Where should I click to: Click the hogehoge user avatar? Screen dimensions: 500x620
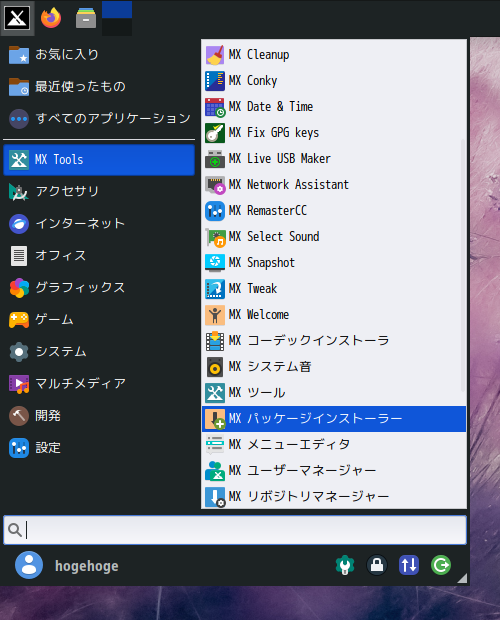point(29,565)
